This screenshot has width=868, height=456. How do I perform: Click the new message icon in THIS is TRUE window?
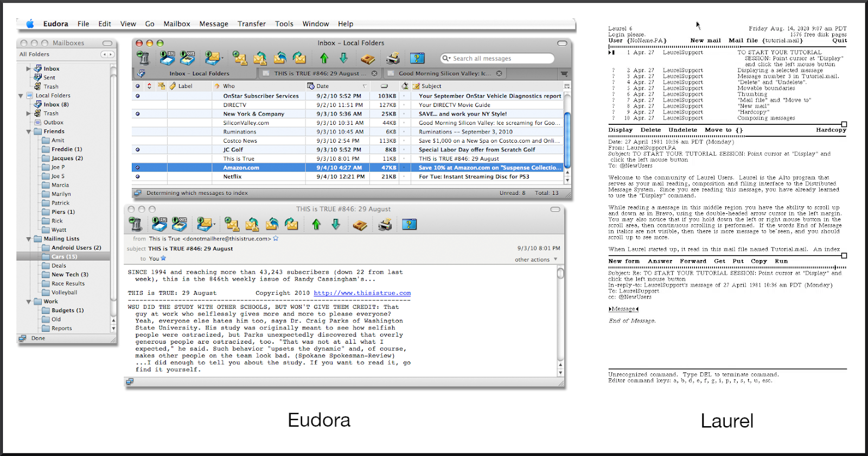(232, 224)
